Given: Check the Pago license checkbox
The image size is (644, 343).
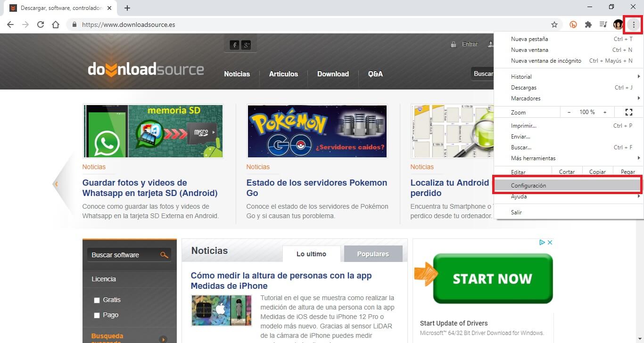Looking at the screenshot, I should click(x=97, y=315).
